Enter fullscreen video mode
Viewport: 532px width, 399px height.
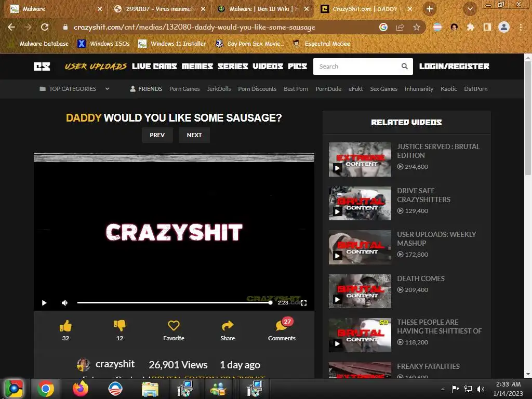pos(303,303)
